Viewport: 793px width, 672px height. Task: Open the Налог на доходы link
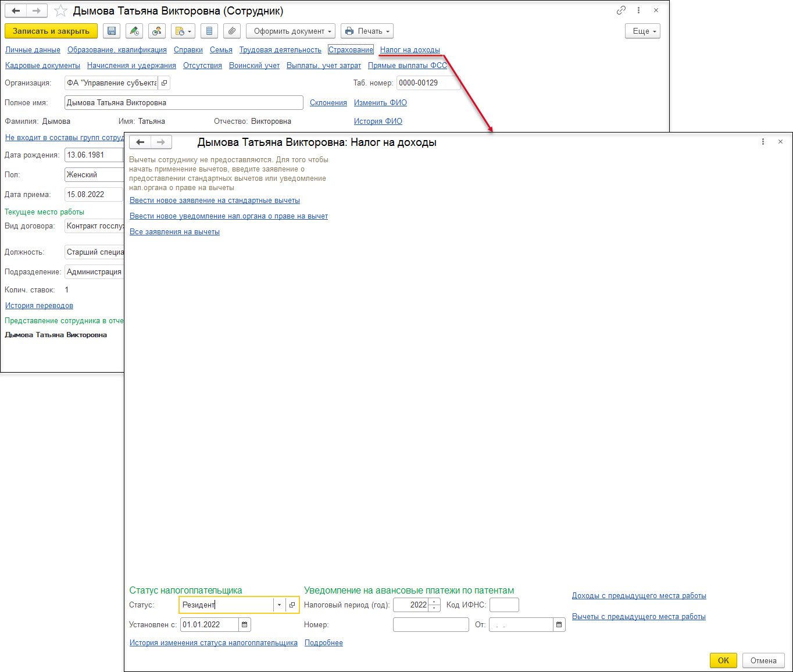pos(410,50)
